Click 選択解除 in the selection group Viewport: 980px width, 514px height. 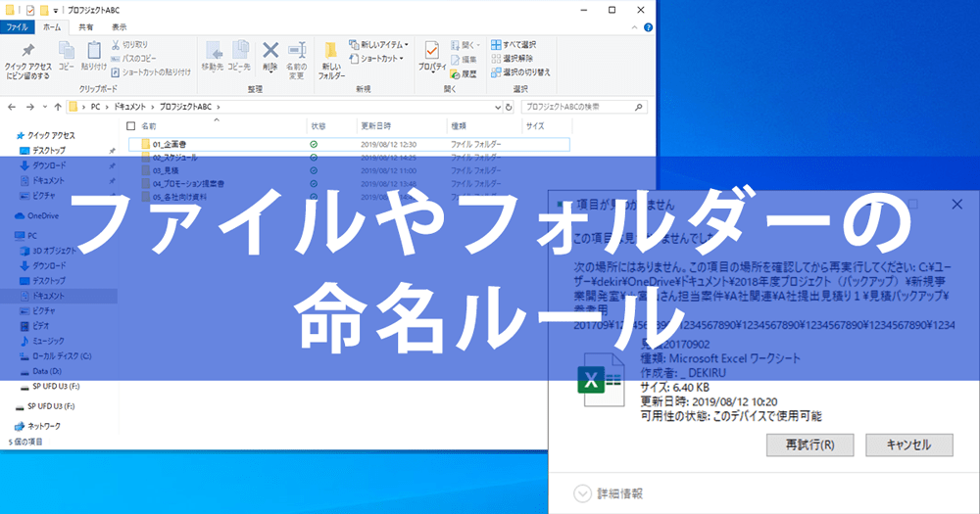point(513,59)
